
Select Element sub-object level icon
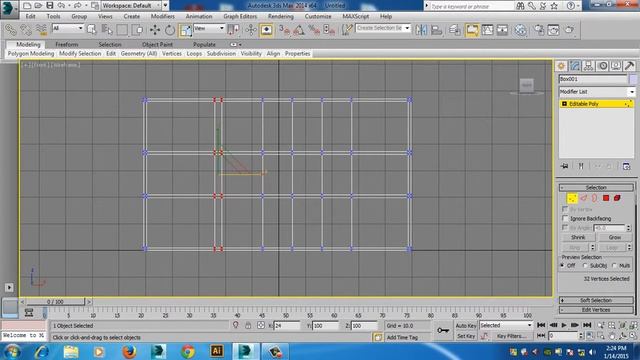point(617,198)
